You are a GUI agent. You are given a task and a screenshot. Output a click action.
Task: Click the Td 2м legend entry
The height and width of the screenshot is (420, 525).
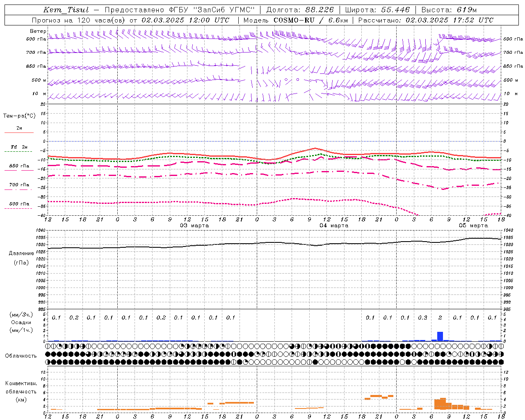point(19,147)
